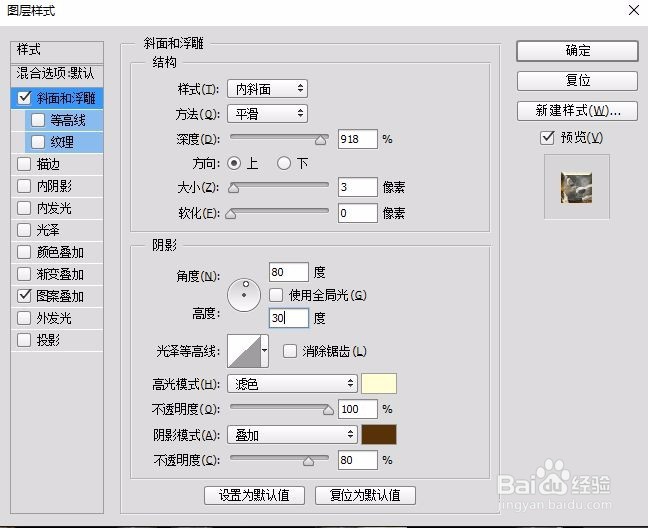This screenshot has height=528, width=648.
Task: Open the highlight color swatch
Action: pos(379,384)
